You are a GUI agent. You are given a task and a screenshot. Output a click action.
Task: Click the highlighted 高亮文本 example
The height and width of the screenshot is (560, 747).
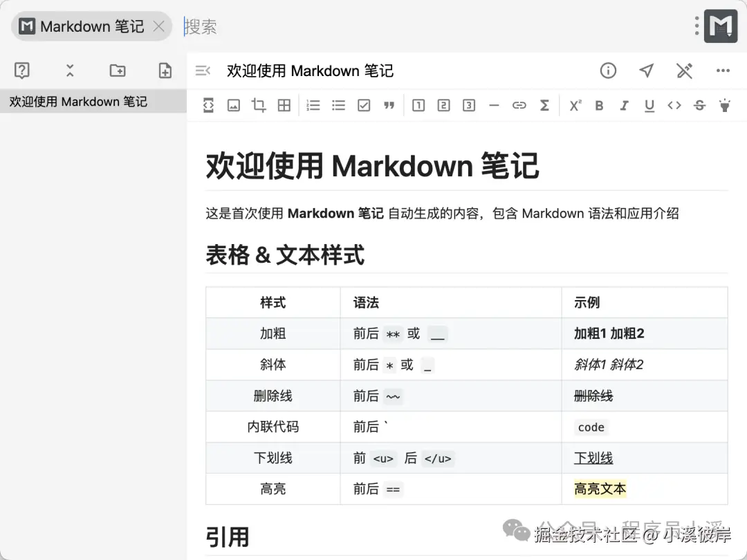coord(600,489)
